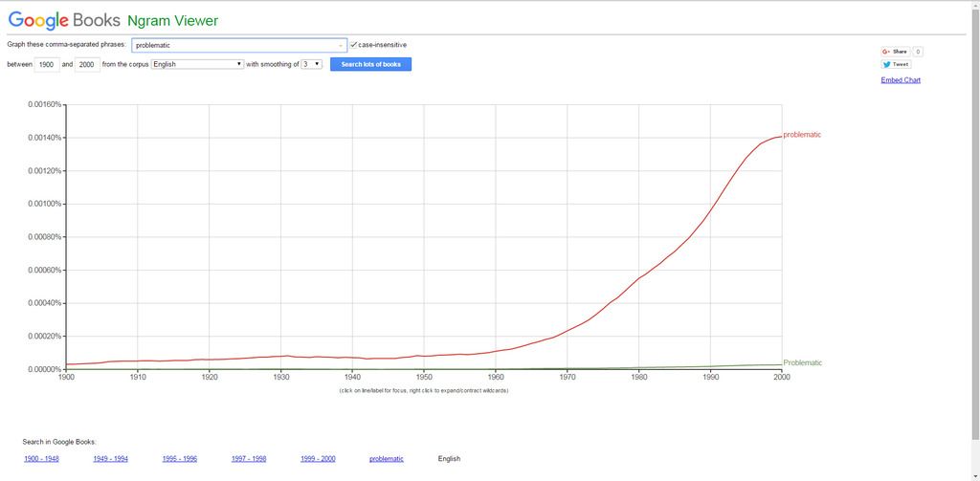Click the Twitter Tweet button
This screenshot has width=980, height=481.
896,64
